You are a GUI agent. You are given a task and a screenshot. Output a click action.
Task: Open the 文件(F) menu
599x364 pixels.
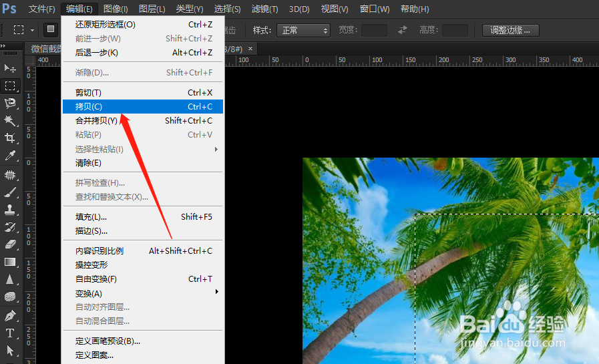[x=41, y=9]
